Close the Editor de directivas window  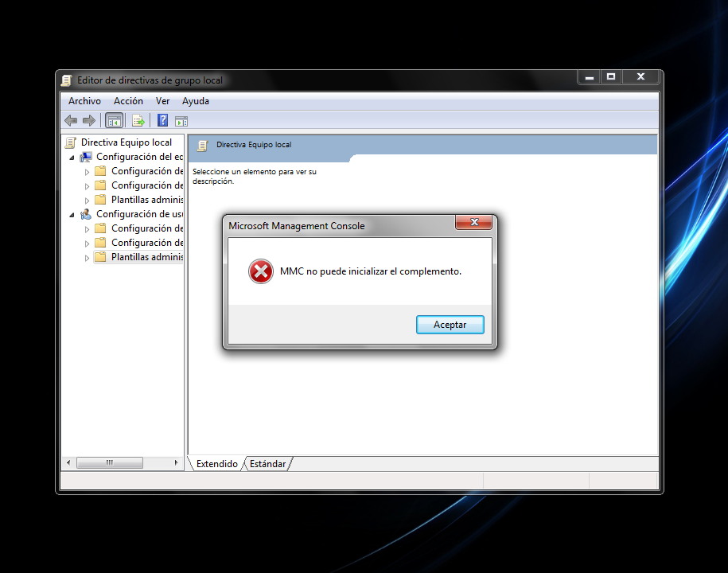click(640, 77)
